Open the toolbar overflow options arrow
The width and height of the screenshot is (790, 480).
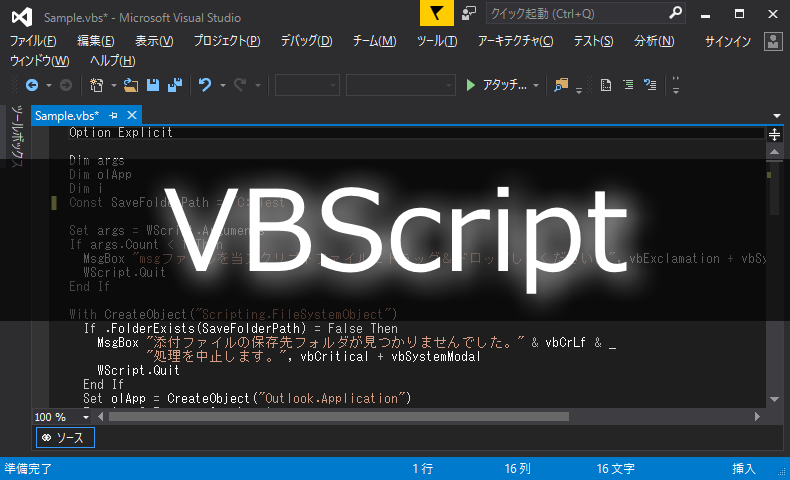click(x=676, y=85)
